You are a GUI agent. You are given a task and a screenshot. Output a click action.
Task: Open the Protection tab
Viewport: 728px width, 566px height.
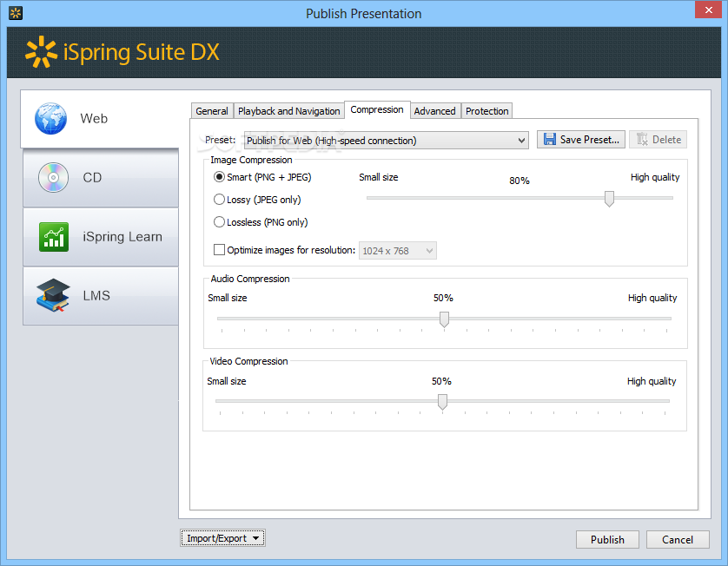pyautogui.click(x=487, y=111)
